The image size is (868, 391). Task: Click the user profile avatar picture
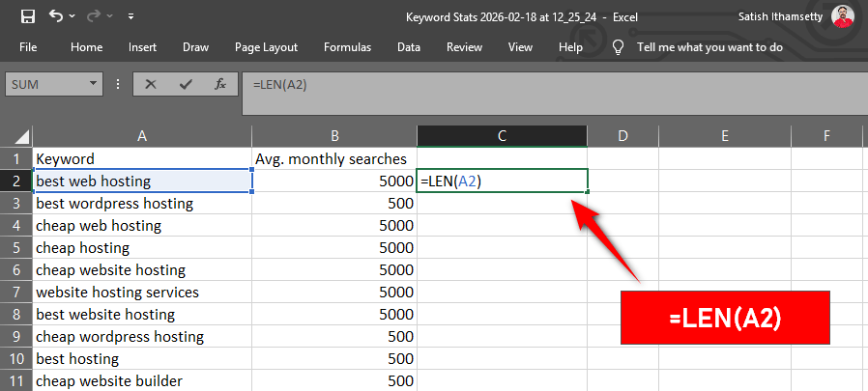[843, 16]
